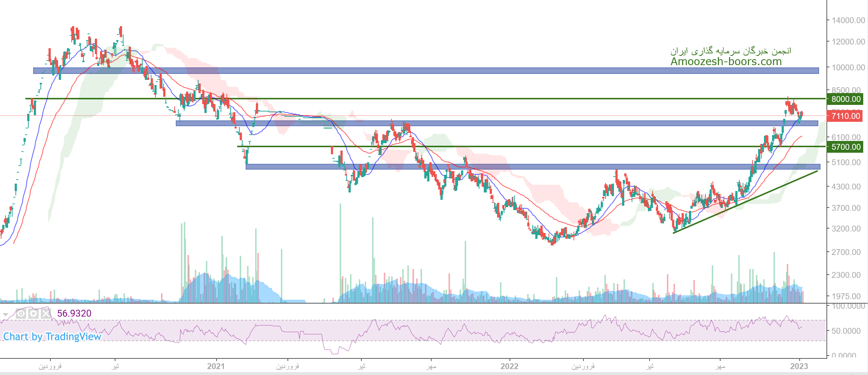Click the 50.0000 level on the RSI axis
This screenshot has width=868, height=375.
click(846, 331)
